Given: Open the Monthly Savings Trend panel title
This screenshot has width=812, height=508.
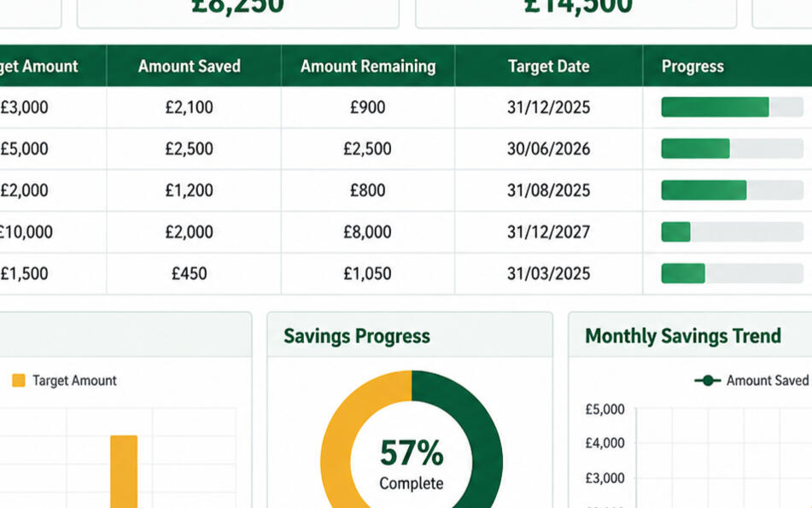Looking at the screenshot, I should click(683, 336).
